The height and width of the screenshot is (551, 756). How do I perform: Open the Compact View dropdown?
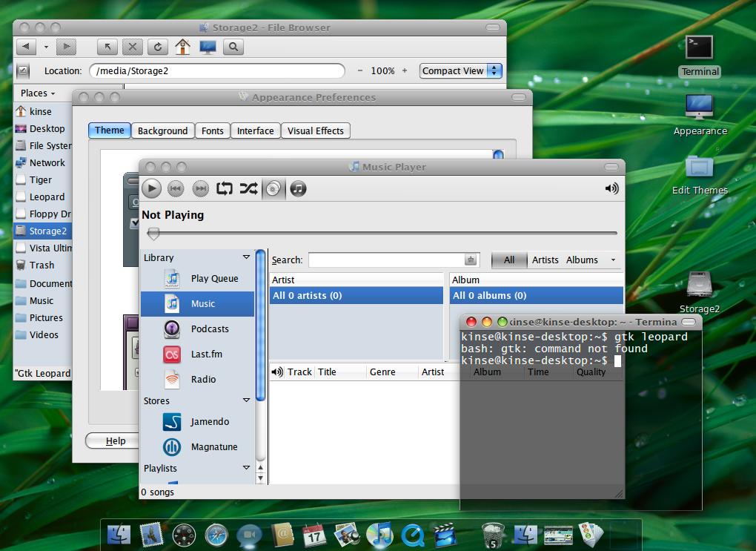(x=460, y=70)
